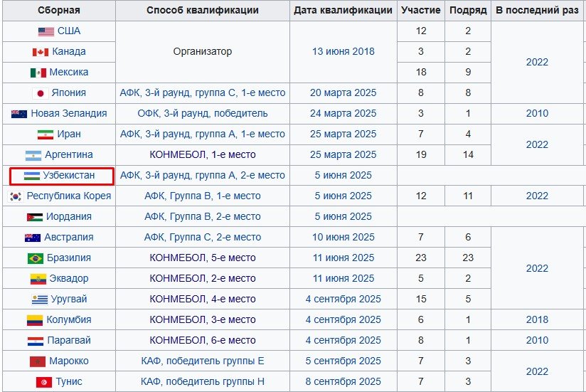The width and height of the screenshot is (586, 392).
Task: Open the Иордания team link
Action: pos(69,216)
